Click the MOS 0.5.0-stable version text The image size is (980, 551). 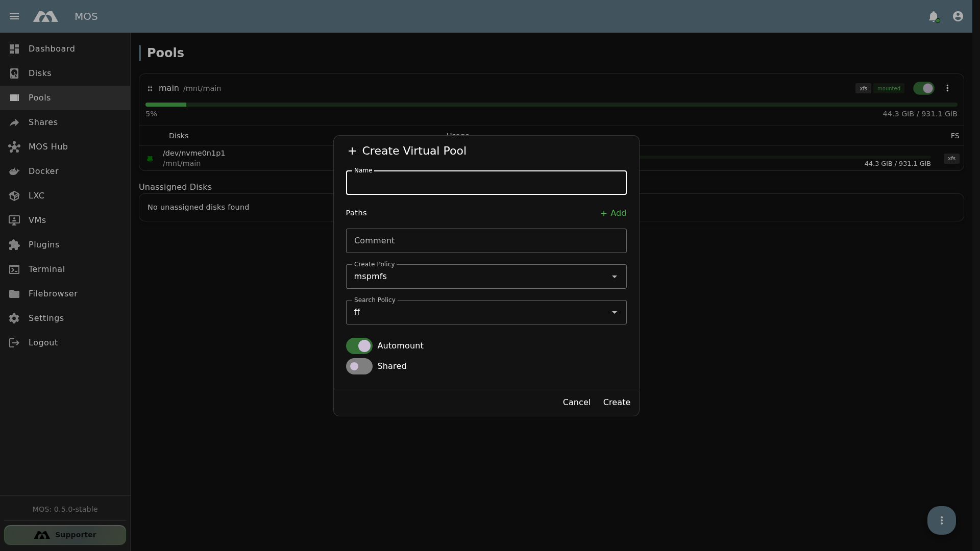[x=65, y=509]
